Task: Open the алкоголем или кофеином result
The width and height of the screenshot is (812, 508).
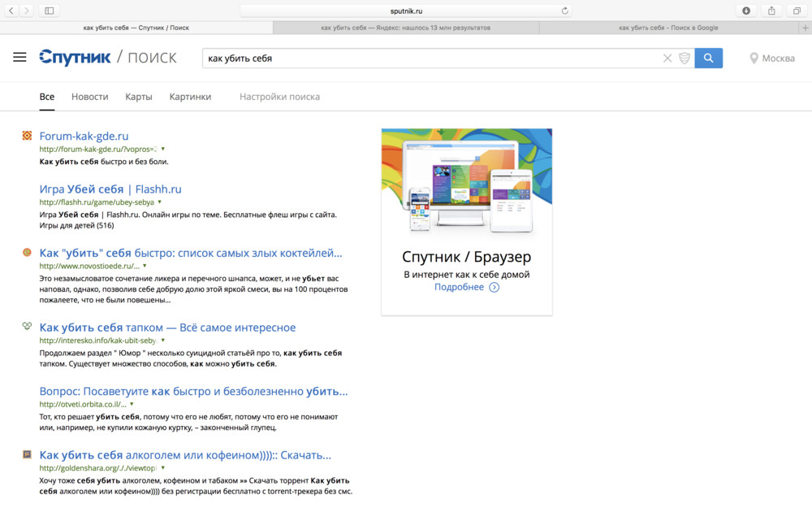Action: (x=185, y=455)
